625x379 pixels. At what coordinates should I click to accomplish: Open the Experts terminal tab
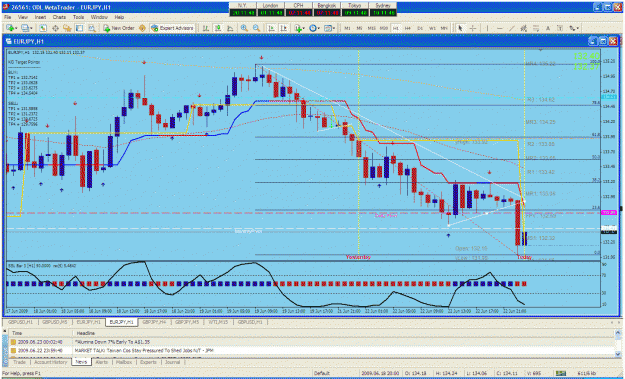tap(148, 362)
